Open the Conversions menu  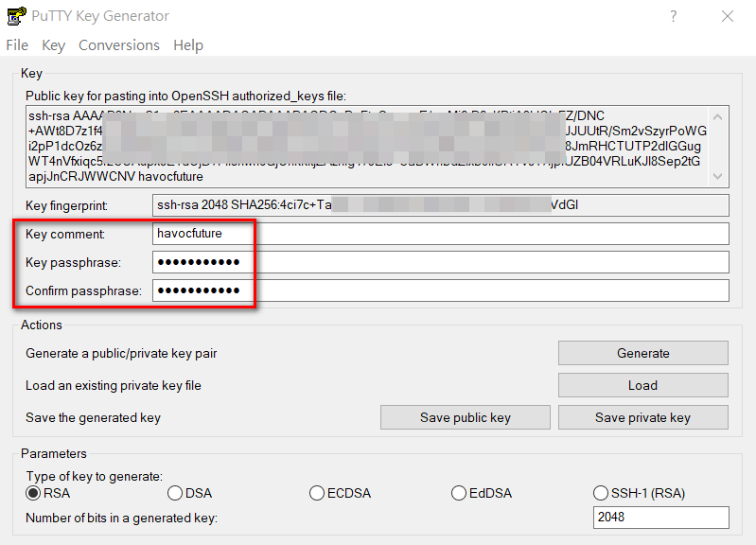click(119, 45)
